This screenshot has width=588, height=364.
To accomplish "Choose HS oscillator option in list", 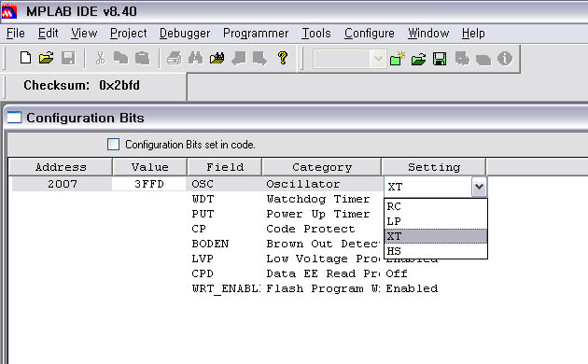I will coord(436,251).
